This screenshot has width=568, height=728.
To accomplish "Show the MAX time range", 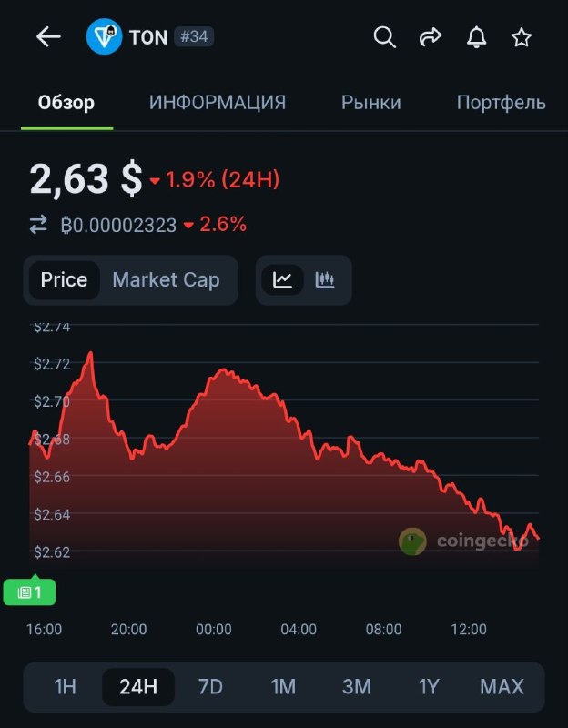I will coord(502,686).
